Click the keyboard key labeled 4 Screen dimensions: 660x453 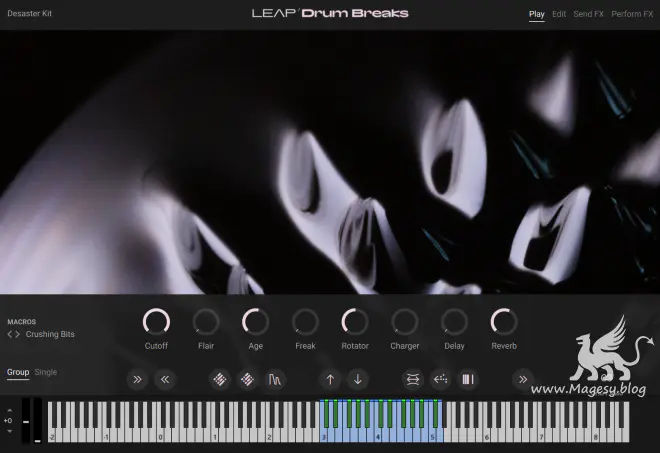click(x=378, y=436)
